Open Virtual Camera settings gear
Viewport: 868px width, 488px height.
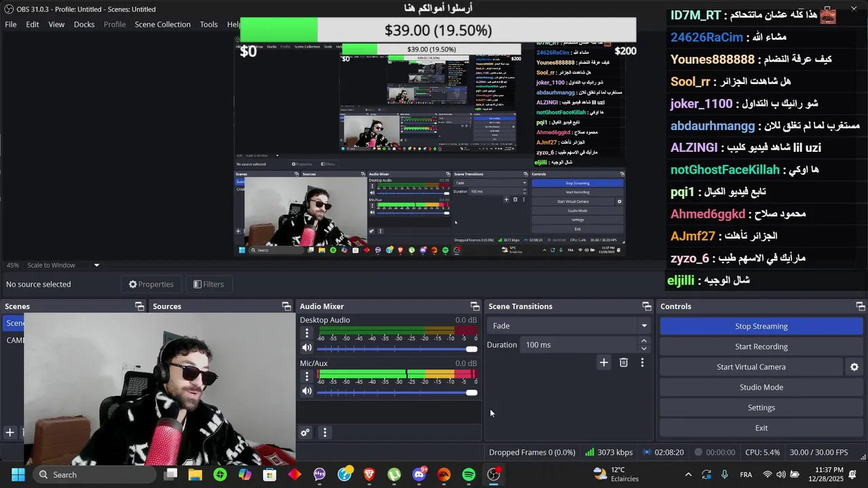(854, 367)
